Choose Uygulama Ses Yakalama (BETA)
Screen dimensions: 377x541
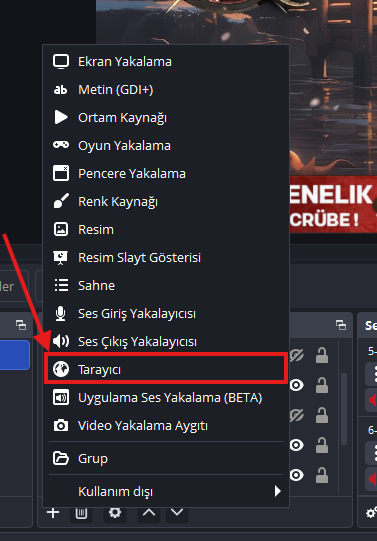166,397
